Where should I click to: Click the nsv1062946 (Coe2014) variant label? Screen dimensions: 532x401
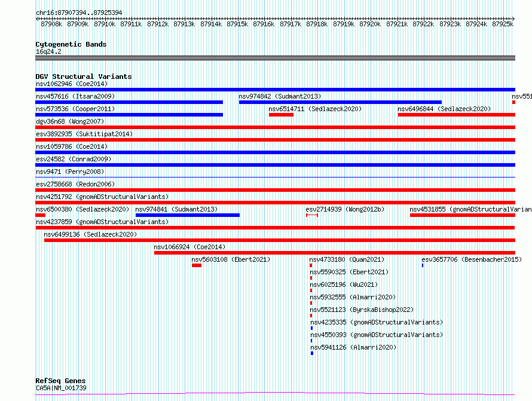click(72, 84)
